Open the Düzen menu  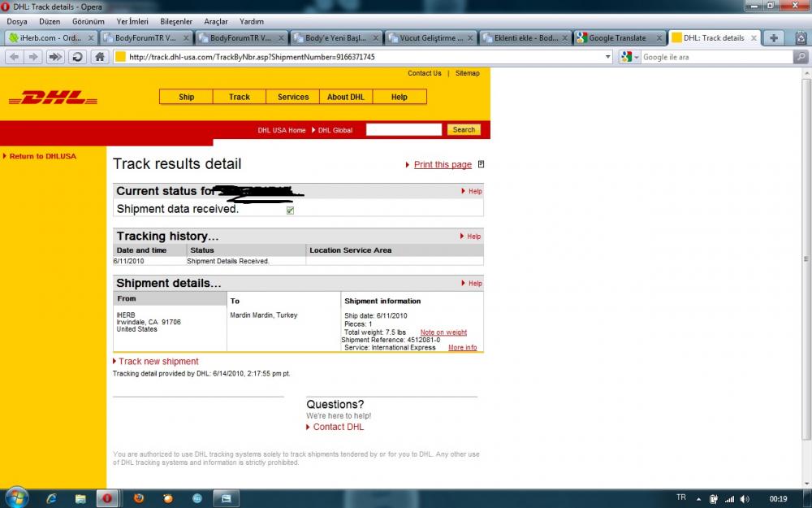(x=50, y=22)
